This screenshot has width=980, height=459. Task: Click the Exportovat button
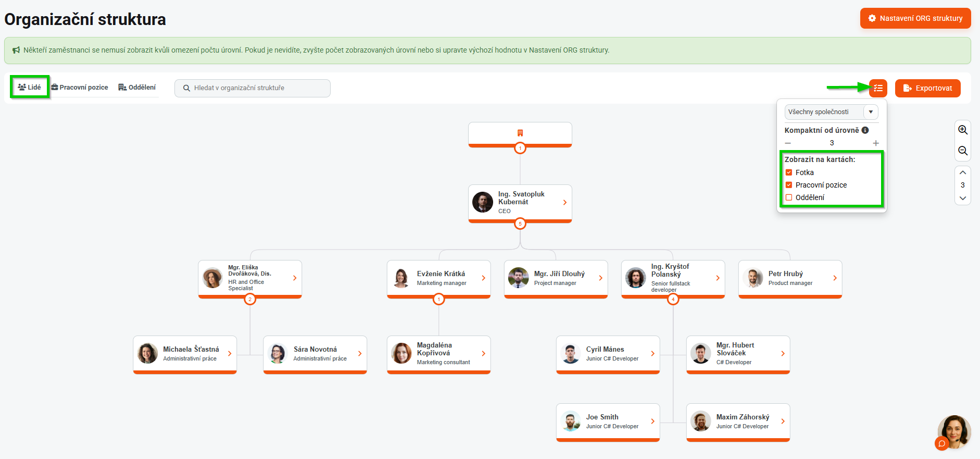[x=927, y=88]
